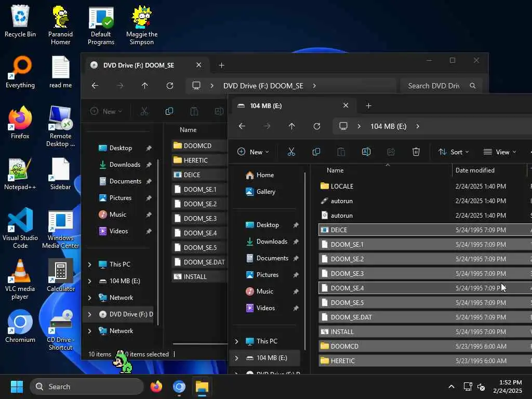Open the taskbar clock and date
The height and width of the screenshot is (399, 532).
508,387
